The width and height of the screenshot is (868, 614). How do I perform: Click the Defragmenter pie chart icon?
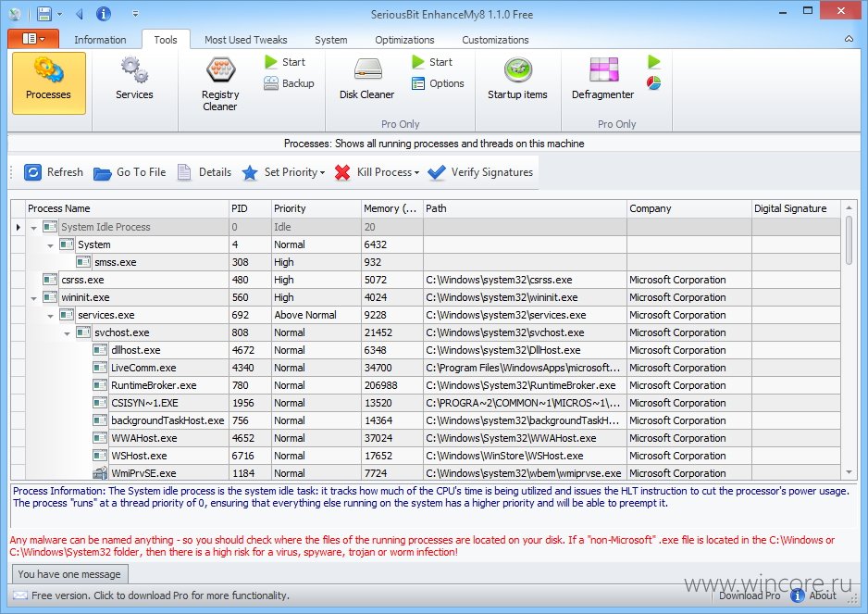coord(653,83)
